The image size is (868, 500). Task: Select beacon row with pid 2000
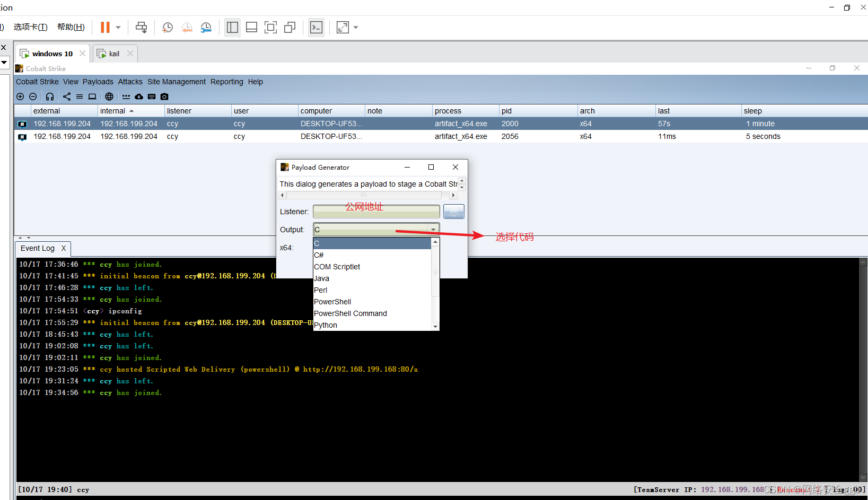click(441, 124)
